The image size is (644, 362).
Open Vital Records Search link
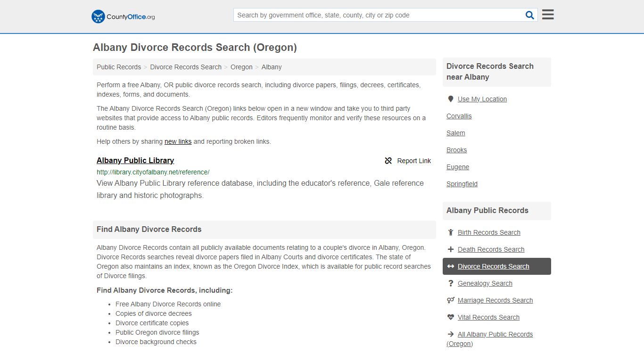pyautogui.click(x=488, y=317)
